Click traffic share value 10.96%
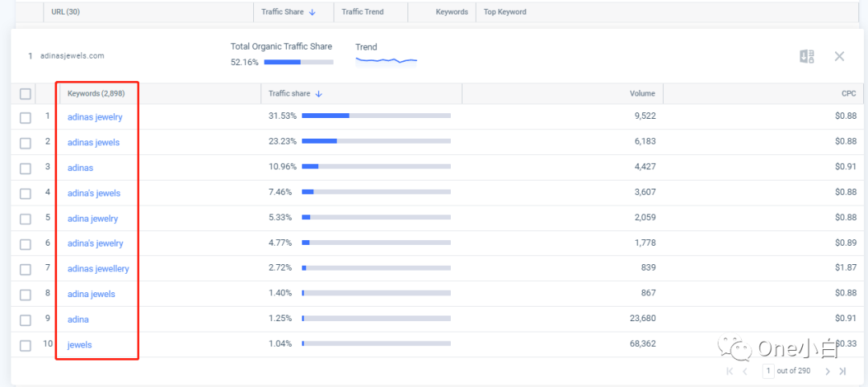868x387 pixels. [x=282, y=166]
